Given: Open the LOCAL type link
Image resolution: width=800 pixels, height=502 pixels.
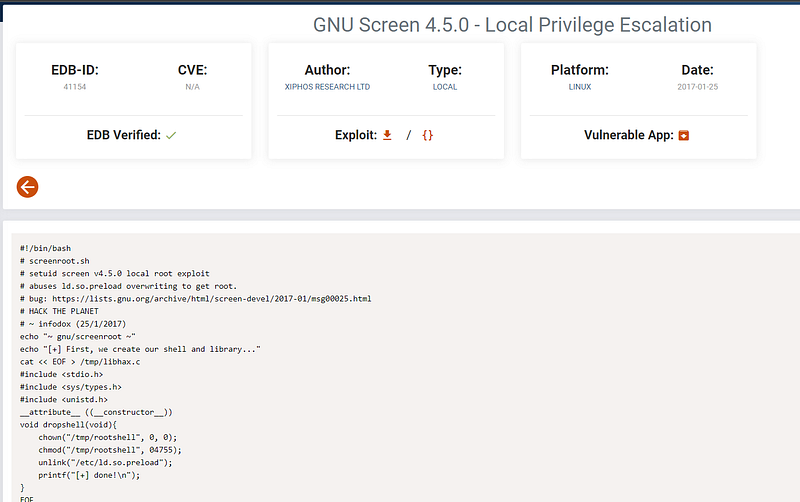Looking at the screenshot, I should pos(445,87).
